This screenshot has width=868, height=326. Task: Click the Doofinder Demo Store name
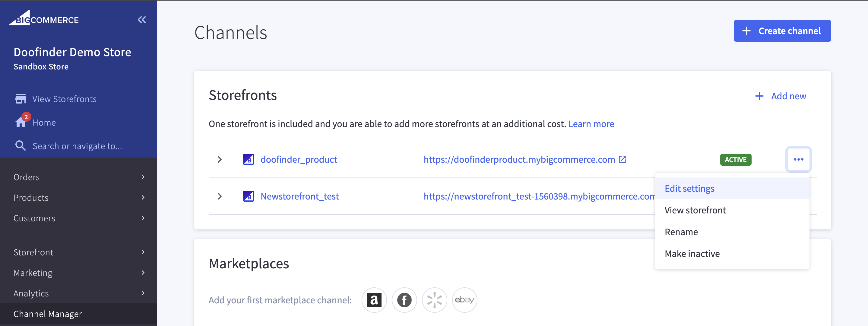coord(72,52)
